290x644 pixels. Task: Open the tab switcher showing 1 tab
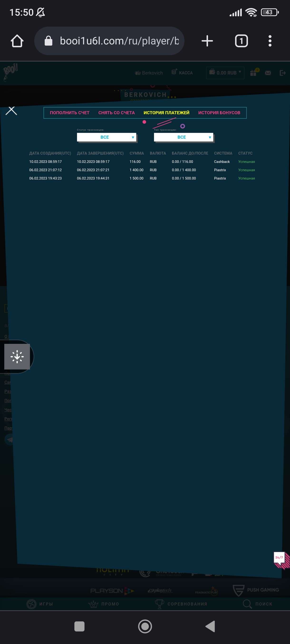pos(242,41)
